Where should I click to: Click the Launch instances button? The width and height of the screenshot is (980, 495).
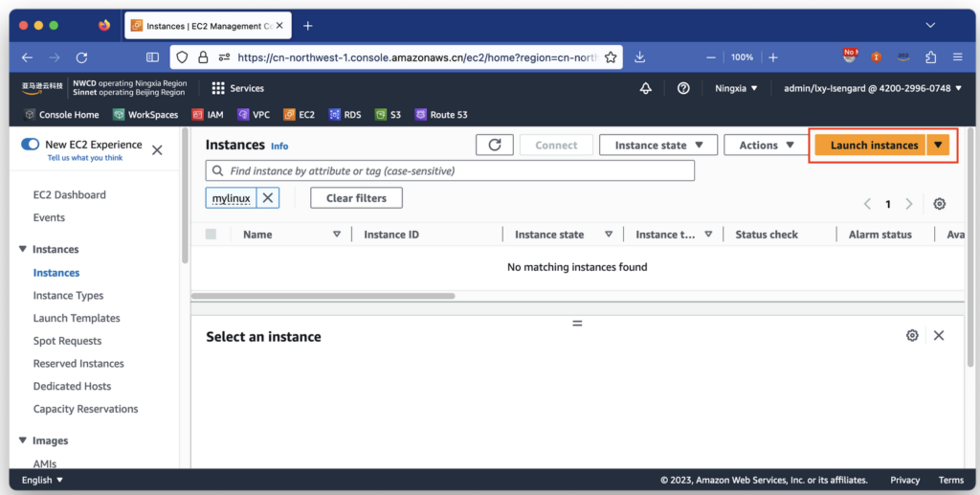[870, 145]
